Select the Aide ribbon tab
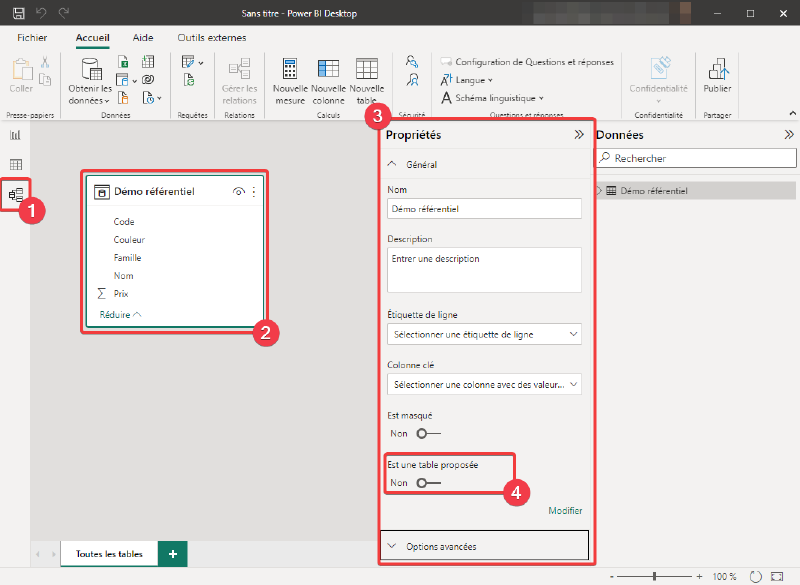The image size is (800, 585). click(x=143, y=38)
